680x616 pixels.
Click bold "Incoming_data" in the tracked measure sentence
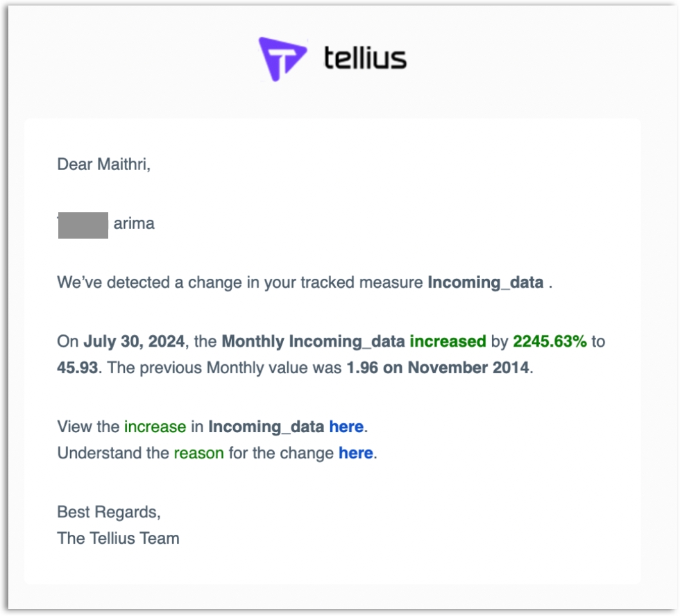(486, 283)
